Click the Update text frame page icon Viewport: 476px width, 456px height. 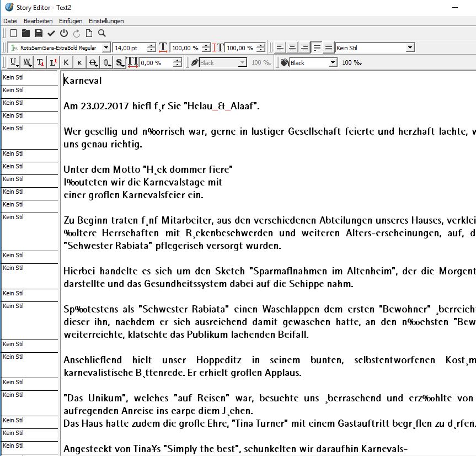(x=89, y=34)
